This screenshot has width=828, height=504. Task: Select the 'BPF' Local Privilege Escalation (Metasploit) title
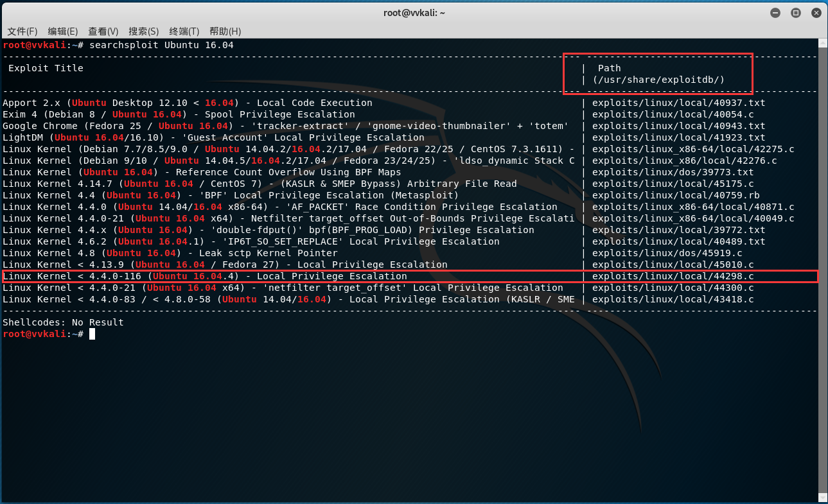tap(231, 195)
